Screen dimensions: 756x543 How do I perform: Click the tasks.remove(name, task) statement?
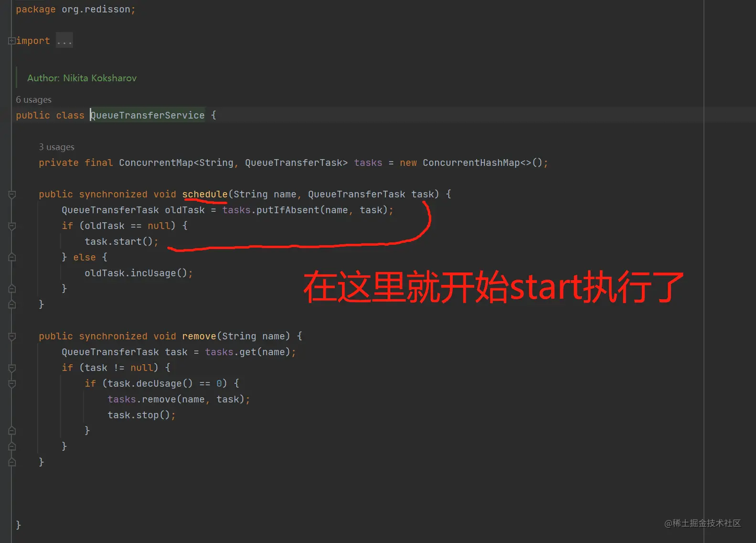(179, 399)
